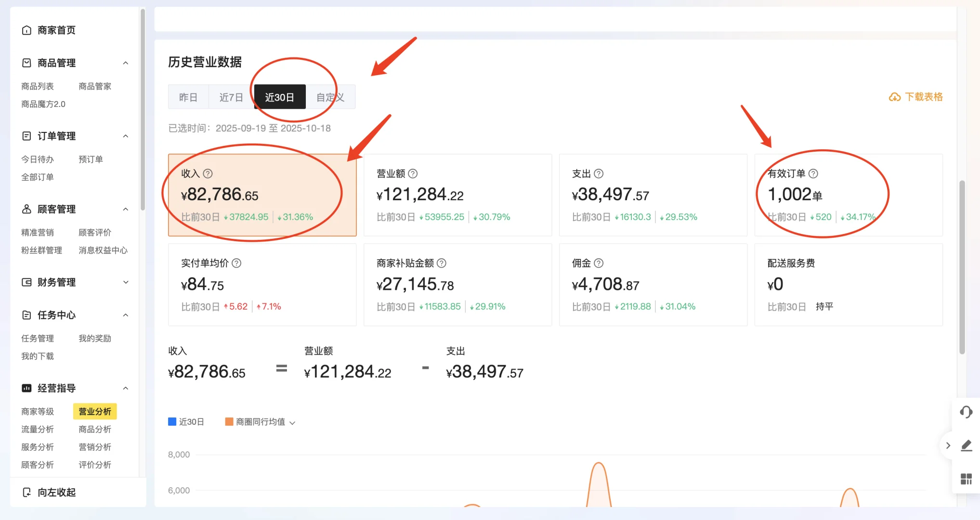Click the 经营指导 guidance icon
Image resolution: width=980 pixels, height=520 pixels.
point(26,388)
